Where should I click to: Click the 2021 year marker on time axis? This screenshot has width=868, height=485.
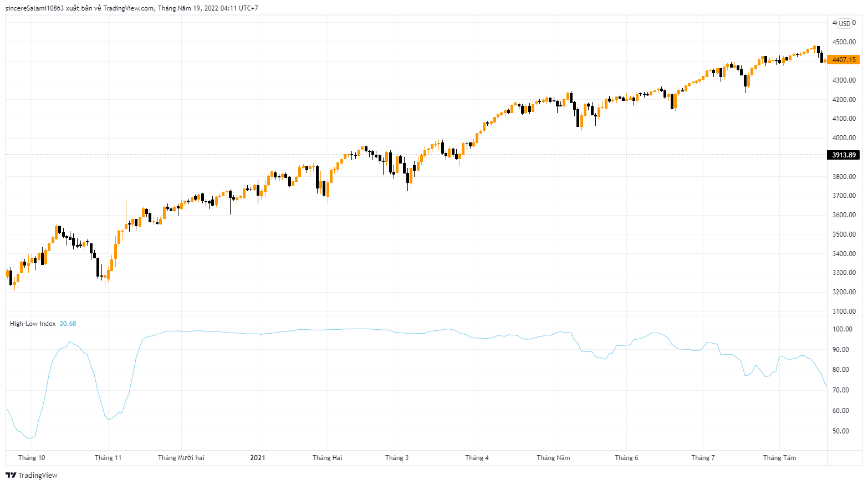click(x=258, y=458)
